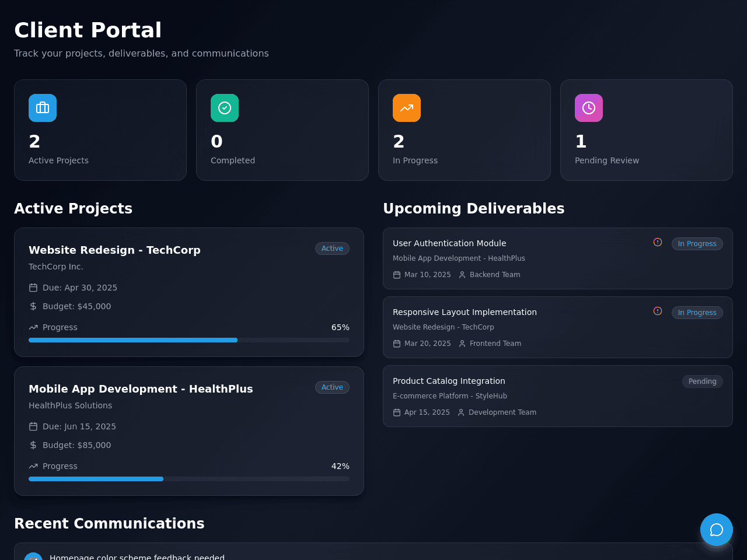The image size is (747, 560).
Task: Click person icon beside Backend Team
Action: coord(462,275)
